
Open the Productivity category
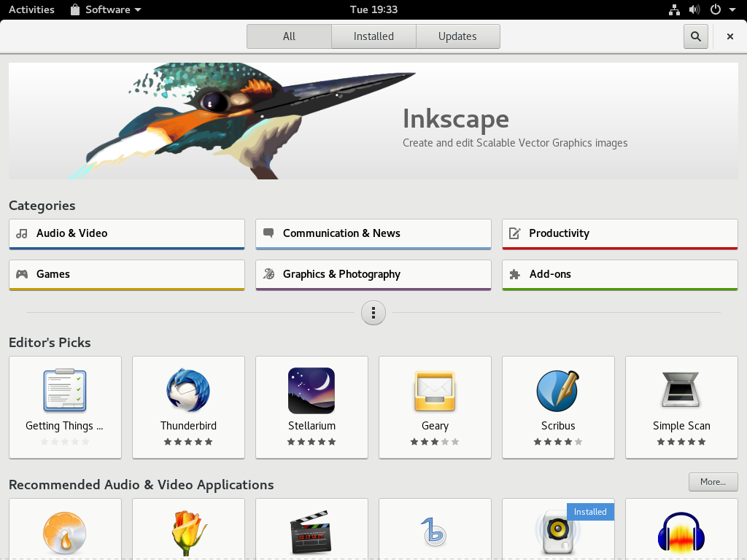tap(620, 234)
